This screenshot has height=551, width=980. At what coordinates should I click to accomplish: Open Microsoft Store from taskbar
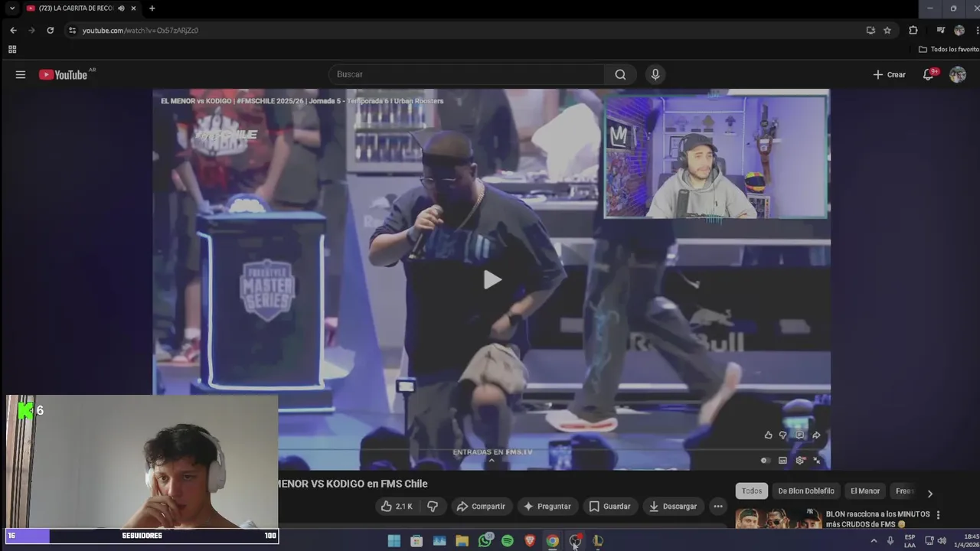(416, 541)
